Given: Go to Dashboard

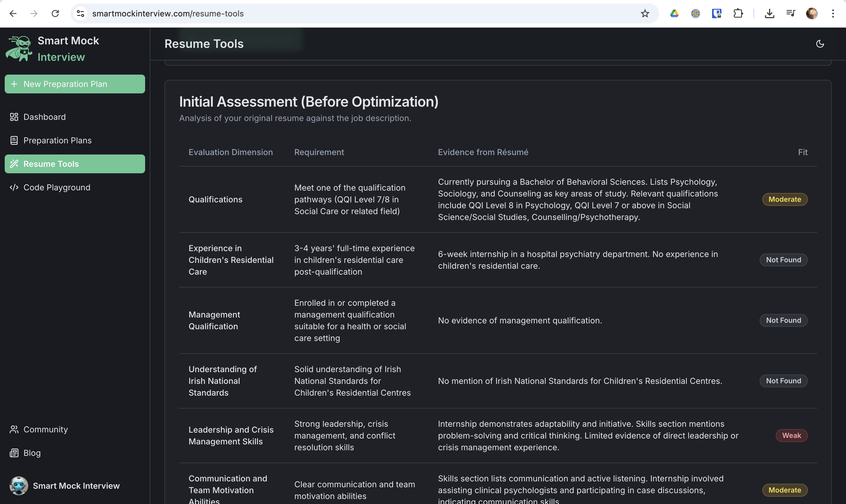Looking at the screenshot, I should point(75,117).
